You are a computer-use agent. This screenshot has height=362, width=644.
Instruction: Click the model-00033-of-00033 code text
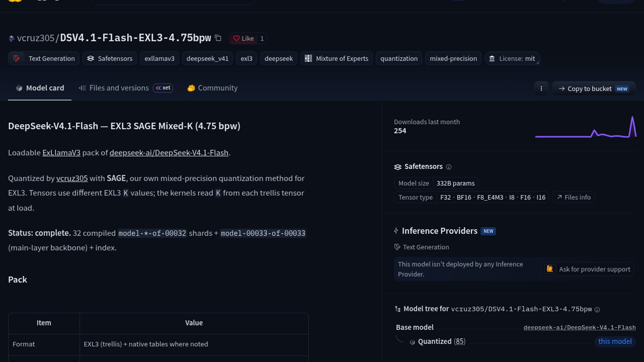click(x=263, y=233)
